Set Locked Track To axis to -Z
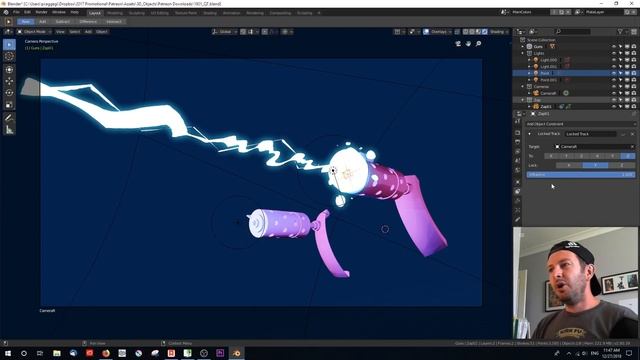The height and width of the screenshot is (360, 640). point(628,156)
